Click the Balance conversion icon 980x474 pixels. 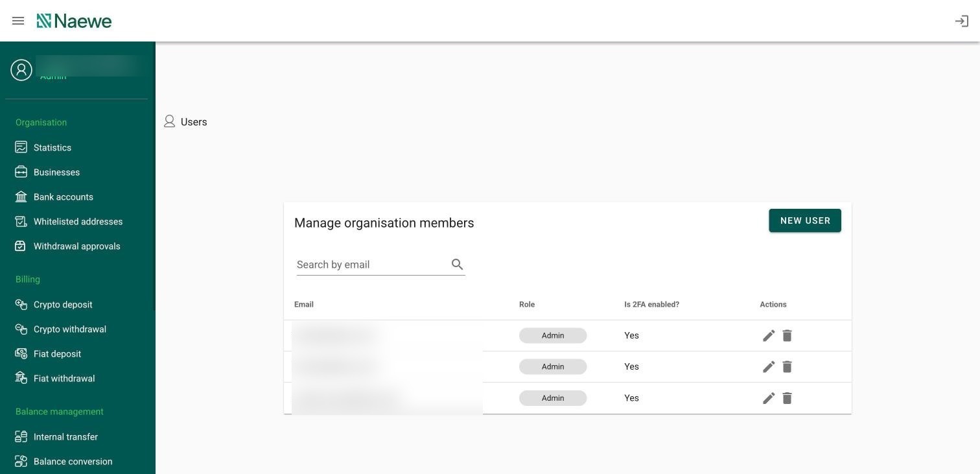(x=21, y=461)
